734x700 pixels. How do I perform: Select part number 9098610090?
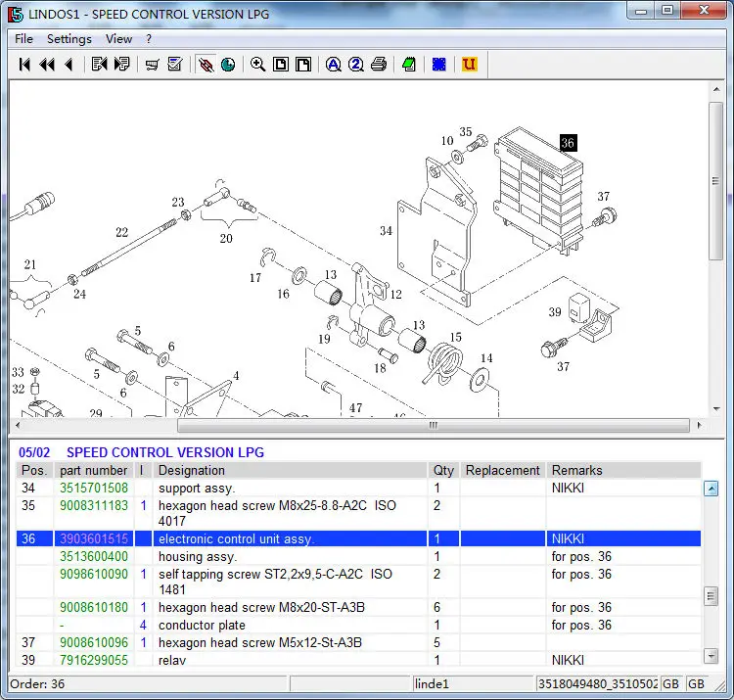click(x=94, y=574)
